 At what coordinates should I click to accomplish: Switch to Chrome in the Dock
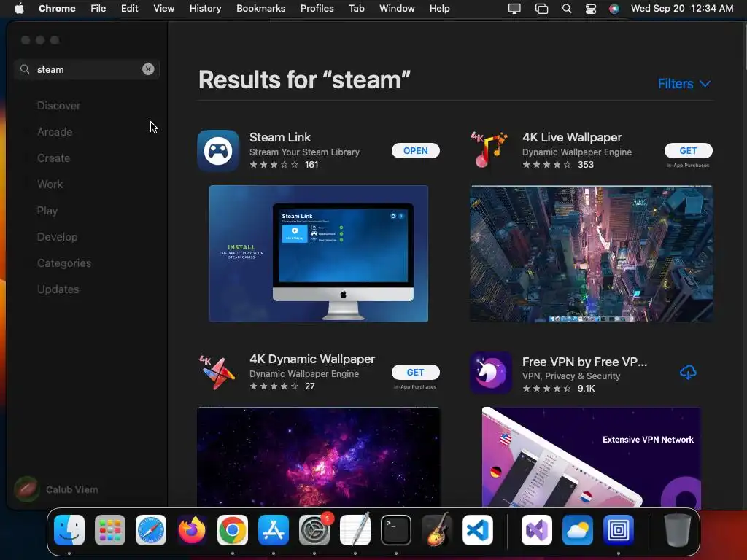click(233, 529)
